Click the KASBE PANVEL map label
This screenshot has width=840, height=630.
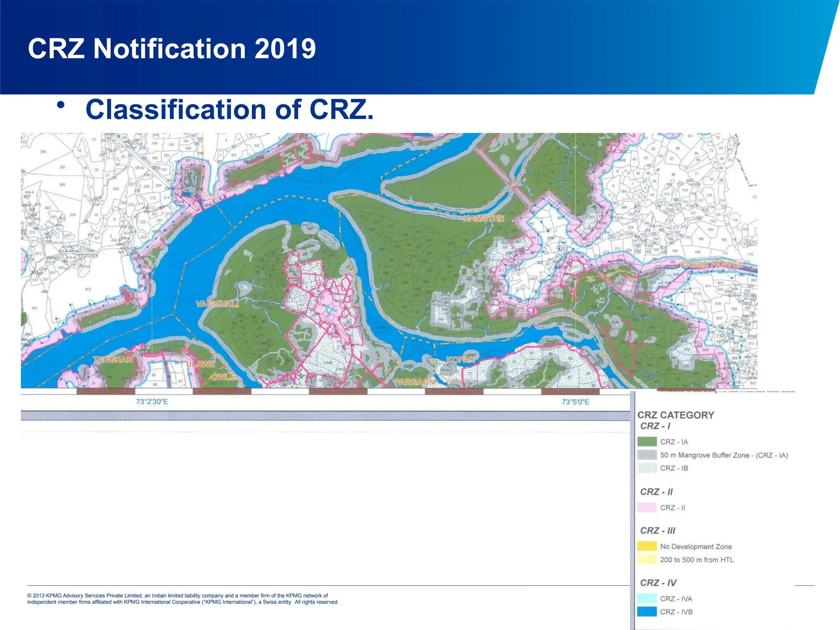tap(711, 265)
